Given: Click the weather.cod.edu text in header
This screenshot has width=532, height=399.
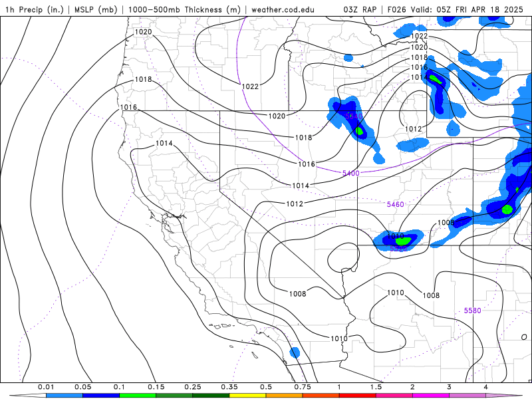Looking at the screenshot, I should pos(283,9).
